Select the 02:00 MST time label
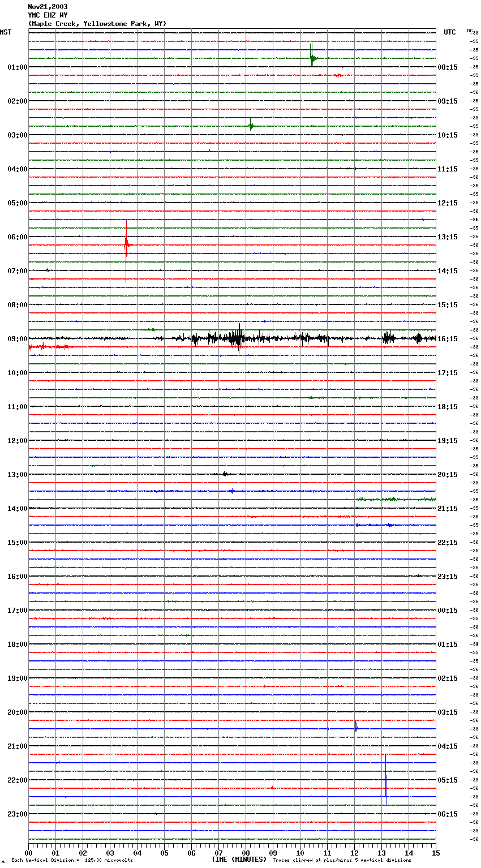The height and width of the screenshot is (868, 481). click(x=17, y=101)
